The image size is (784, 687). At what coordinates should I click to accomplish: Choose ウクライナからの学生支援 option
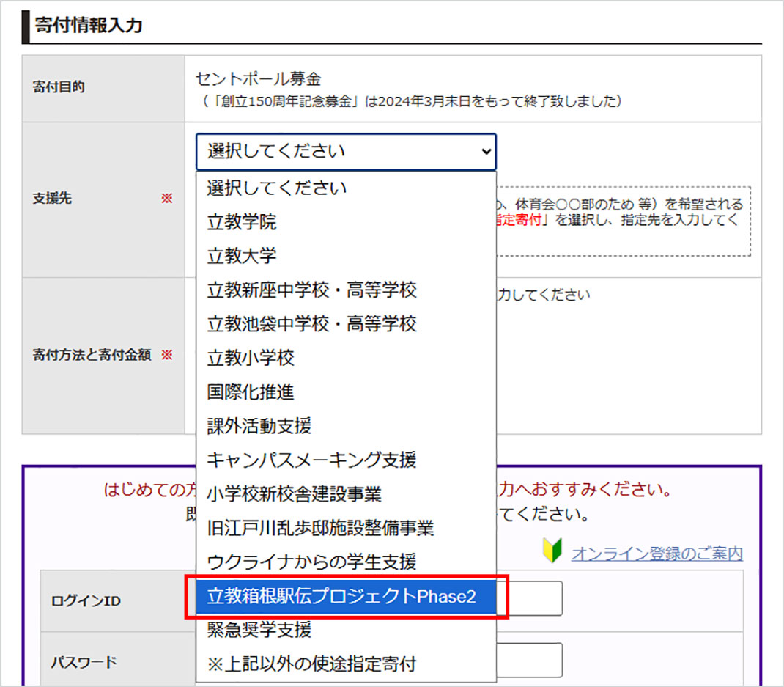click(x=311, y=562)
